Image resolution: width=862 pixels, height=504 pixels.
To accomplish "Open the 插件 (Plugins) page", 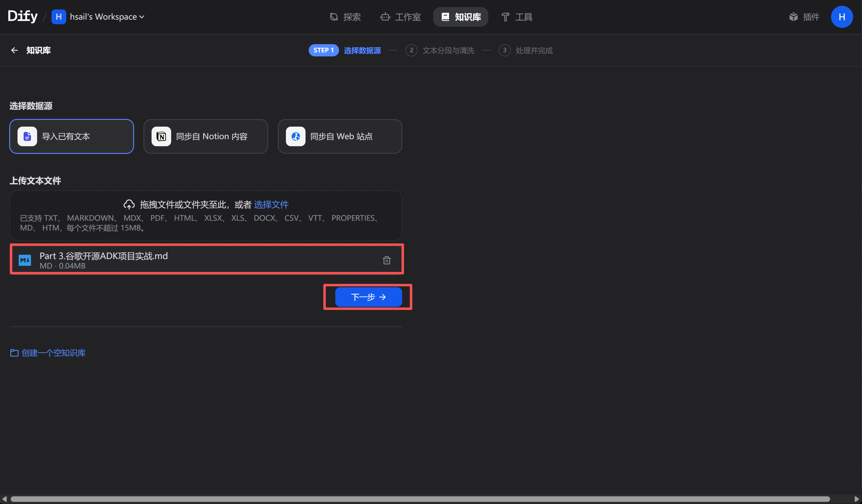I will point(804,17).
